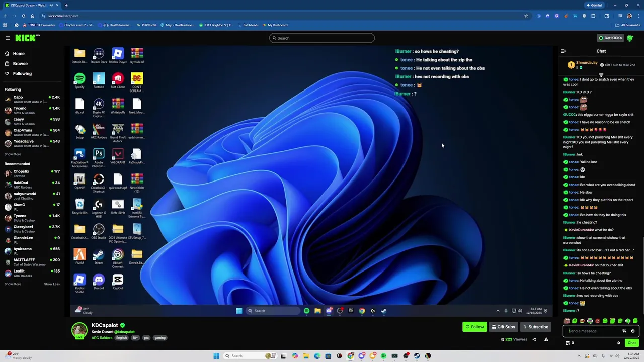This screenshot has height=362, width=644.
Task: Open the ARC Raiders category link
Action: point(102,338)
